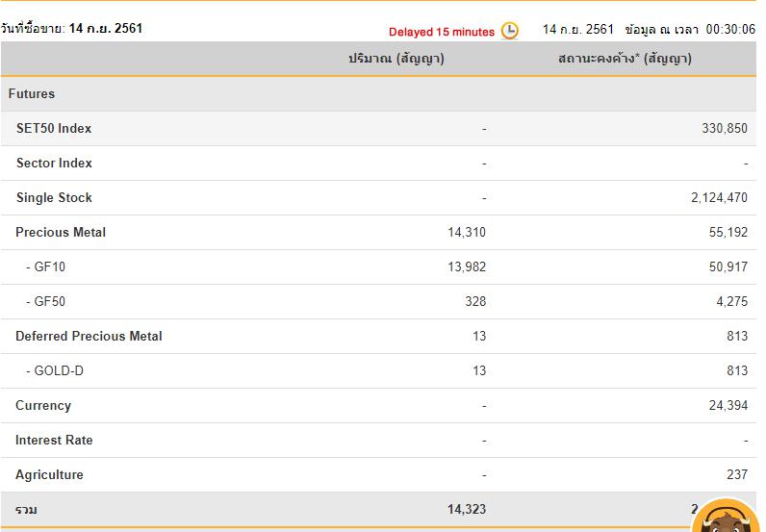766x532 pixels.
Task: Click GOLD-D open interest 813
Action: 737,371
